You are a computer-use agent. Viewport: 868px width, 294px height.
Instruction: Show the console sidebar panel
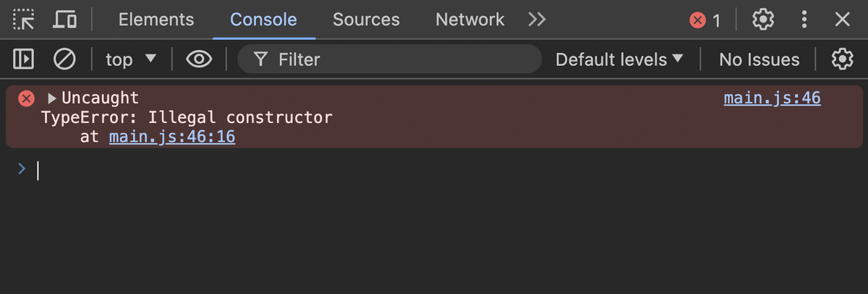24,59
